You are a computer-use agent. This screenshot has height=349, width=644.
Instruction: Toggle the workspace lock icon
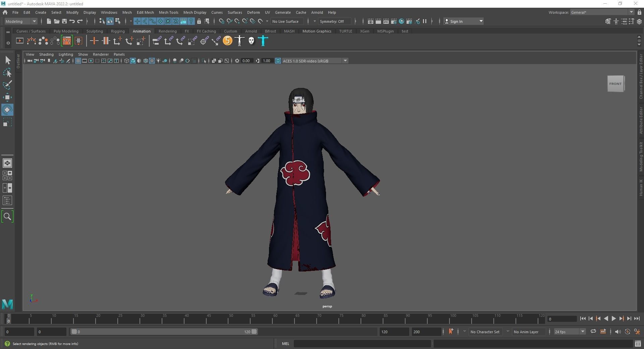pos(639,12)
